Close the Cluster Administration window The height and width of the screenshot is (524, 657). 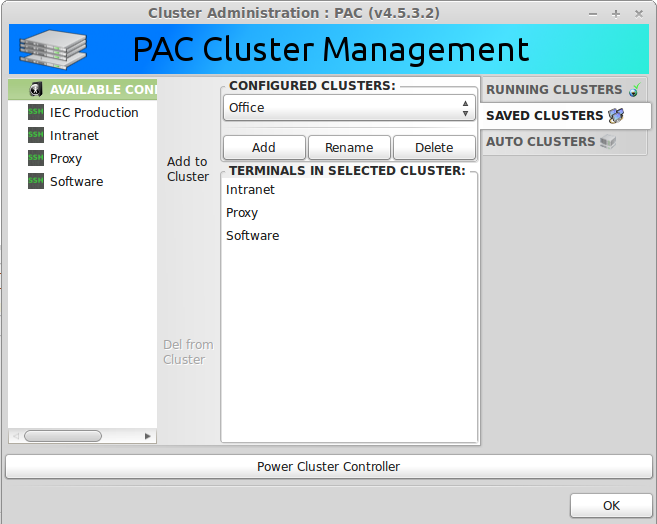639,14
